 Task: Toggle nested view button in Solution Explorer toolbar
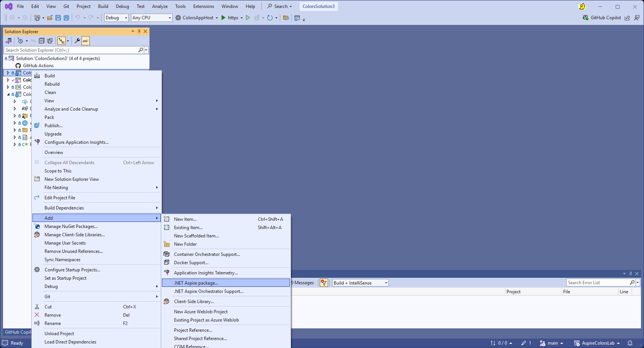(x=61, y=41)
